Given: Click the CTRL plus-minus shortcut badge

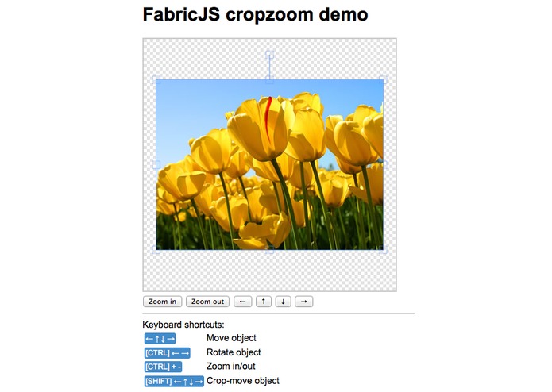Looking at the screenshot, I should (x=163, y=367).
